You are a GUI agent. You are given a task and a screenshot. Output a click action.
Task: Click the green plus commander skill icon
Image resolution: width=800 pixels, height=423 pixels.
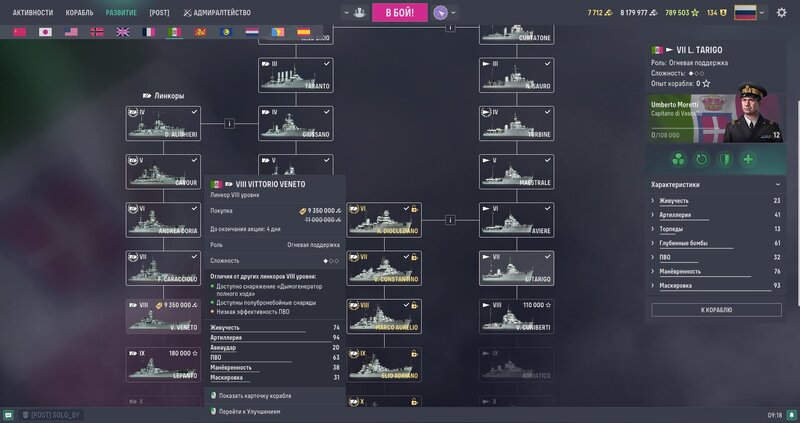point(747,160)
